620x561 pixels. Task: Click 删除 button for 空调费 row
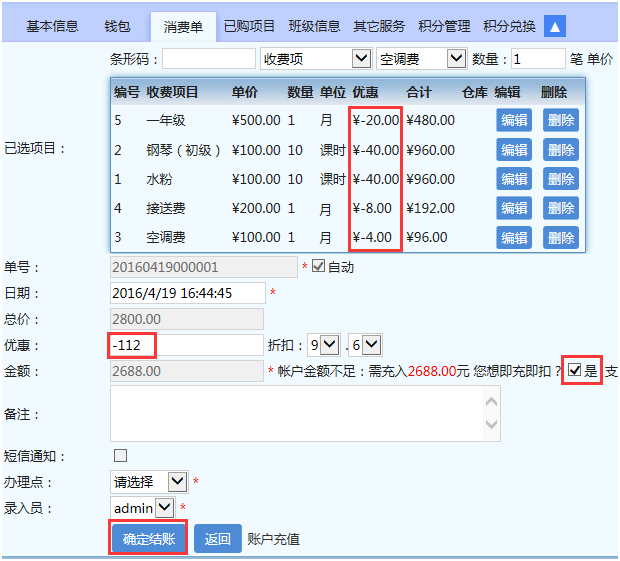point(560,238)
